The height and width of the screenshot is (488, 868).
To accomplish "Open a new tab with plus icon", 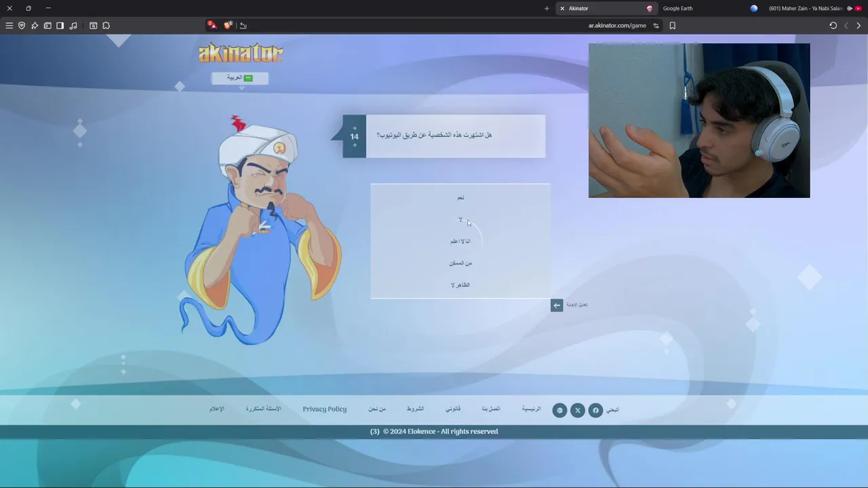I will (547, 8).
